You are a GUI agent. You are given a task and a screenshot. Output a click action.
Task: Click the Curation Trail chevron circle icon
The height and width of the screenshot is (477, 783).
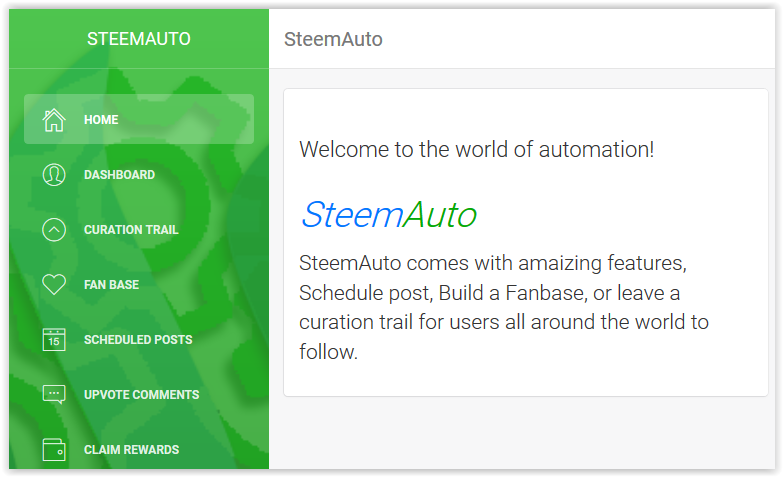(x=54, y=230)
